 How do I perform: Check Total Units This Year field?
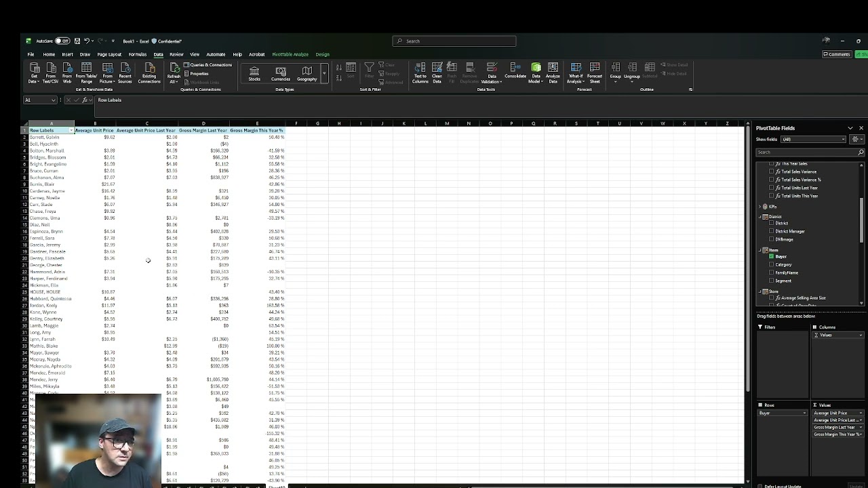coord(772,196)
